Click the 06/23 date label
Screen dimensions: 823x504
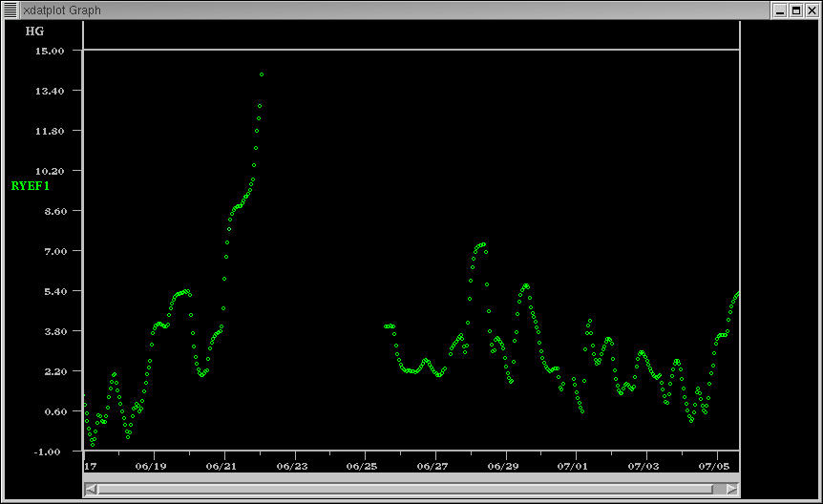[292, 466]
